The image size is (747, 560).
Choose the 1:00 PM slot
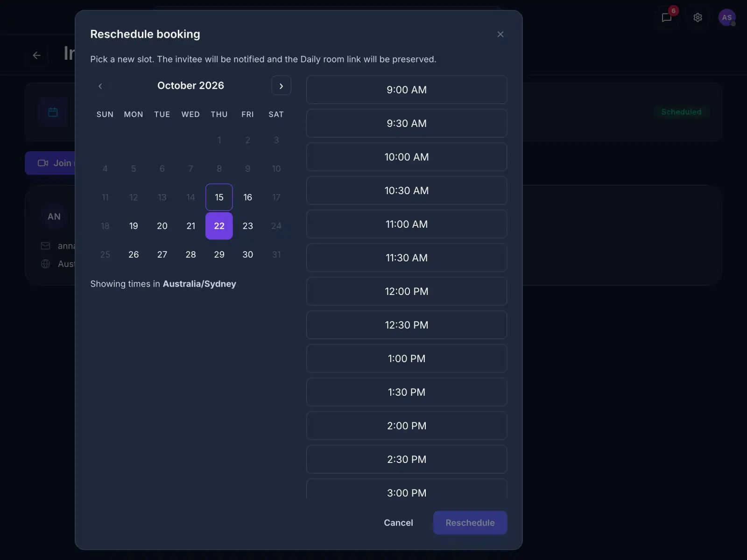point(407,358)
